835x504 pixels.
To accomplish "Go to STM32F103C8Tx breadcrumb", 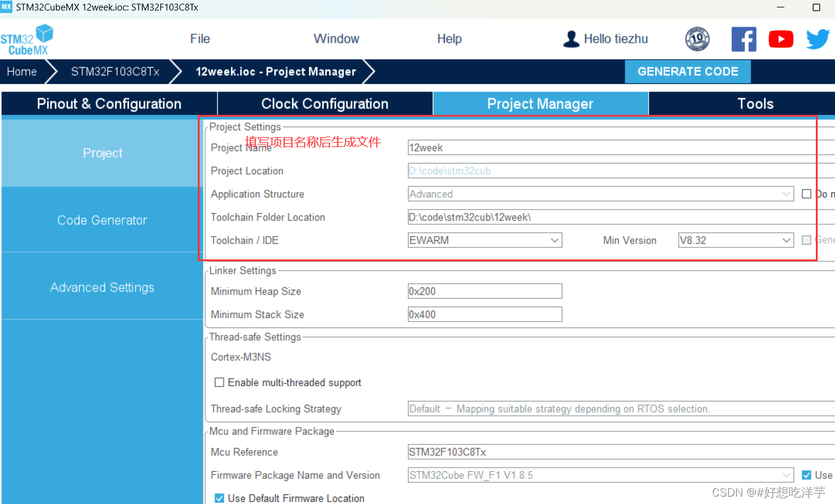I will 115,72.
